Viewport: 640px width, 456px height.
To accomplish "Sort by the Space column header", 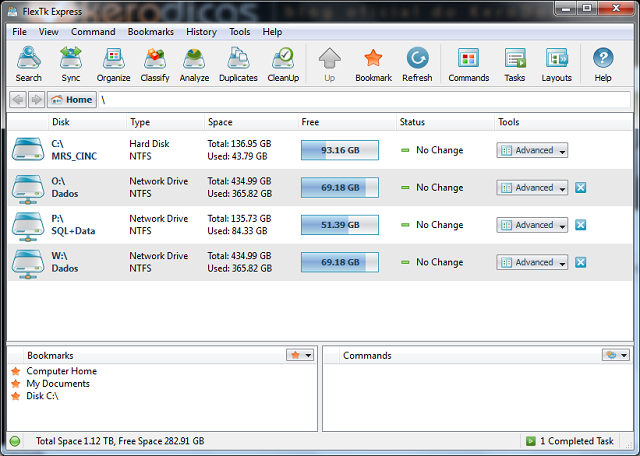I will tap(251, 122).
